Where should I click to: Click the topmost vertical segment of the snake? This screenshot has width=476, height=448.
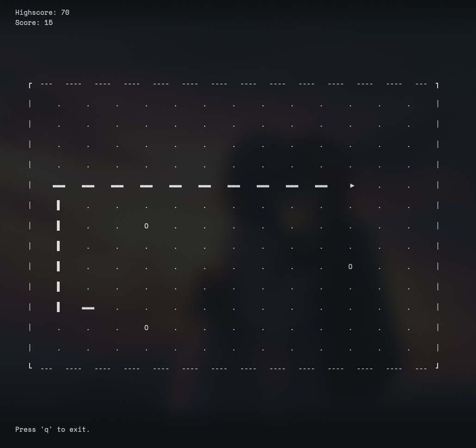(58, 205)
